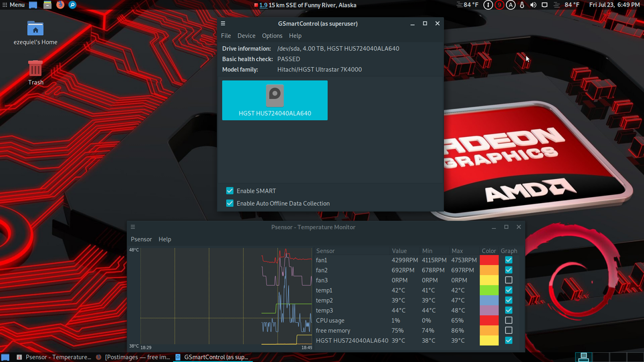Screen dimensions: 644x362
Task: Toggle Enable Auto Offline Data Collection checkbox
Action: 230,204
